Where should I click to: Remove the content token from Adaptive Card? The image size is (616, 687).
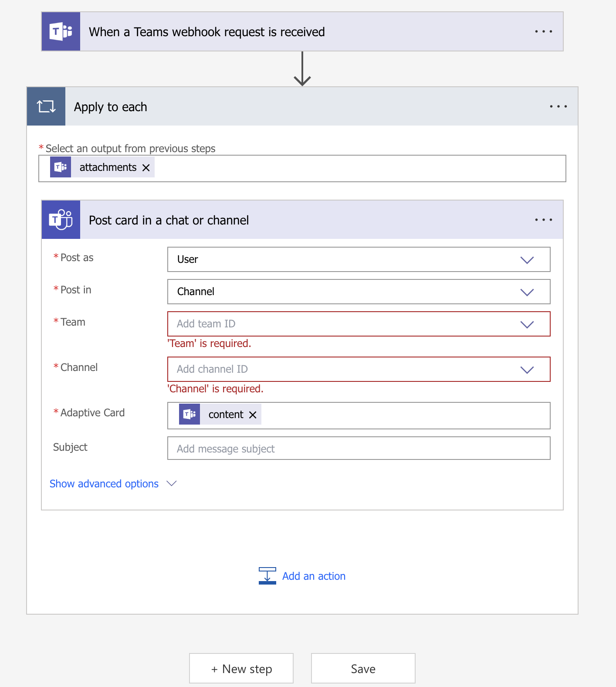(x=253, y=415)
